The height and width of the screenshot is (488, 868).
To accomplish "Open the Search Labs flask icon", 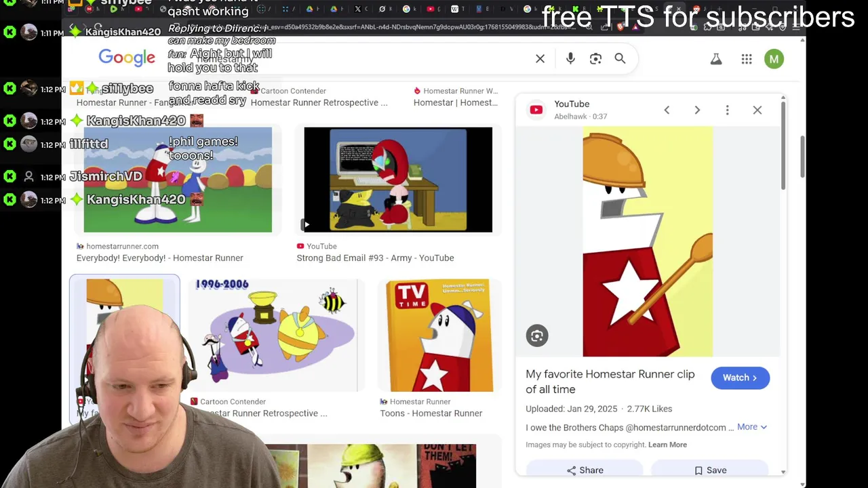I will (716, 59).
